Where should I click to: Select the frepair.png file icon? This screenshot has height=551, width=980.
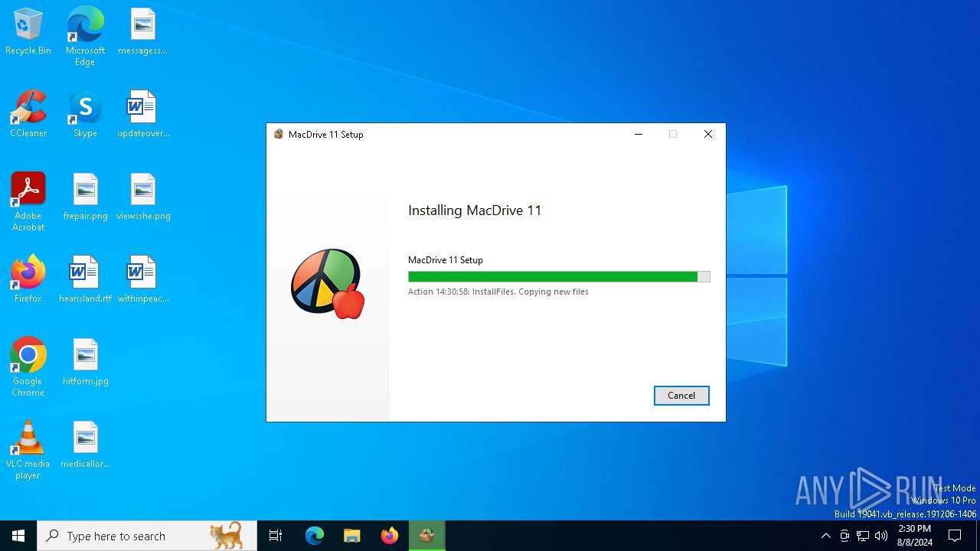85,197
